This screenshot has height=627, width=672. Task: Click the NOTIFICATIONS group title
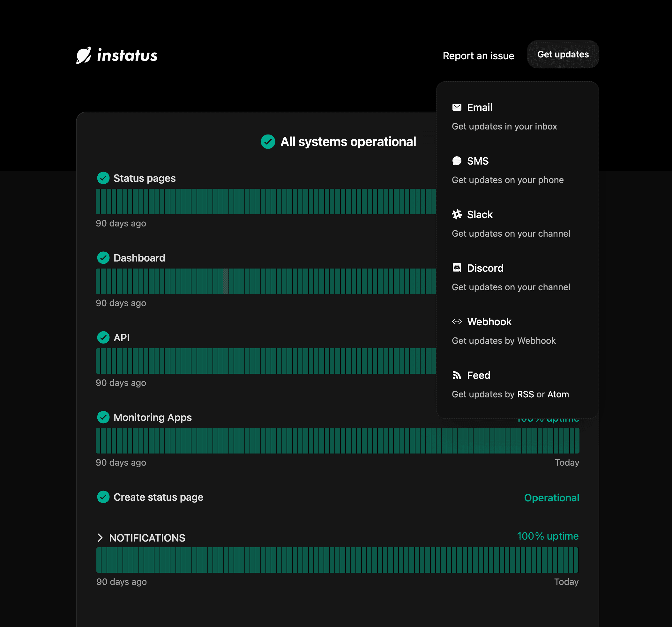click(x=147, y=538)
